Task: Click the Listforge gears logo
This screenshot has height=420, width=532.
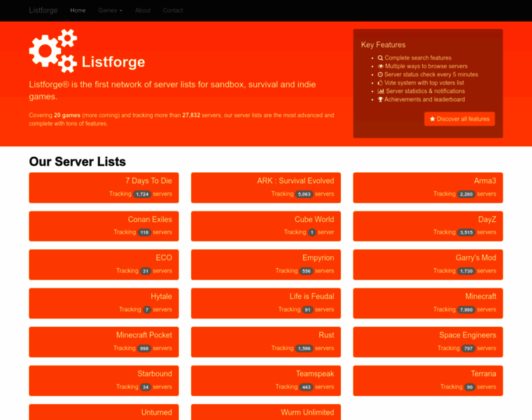Action: coord(53,51)
